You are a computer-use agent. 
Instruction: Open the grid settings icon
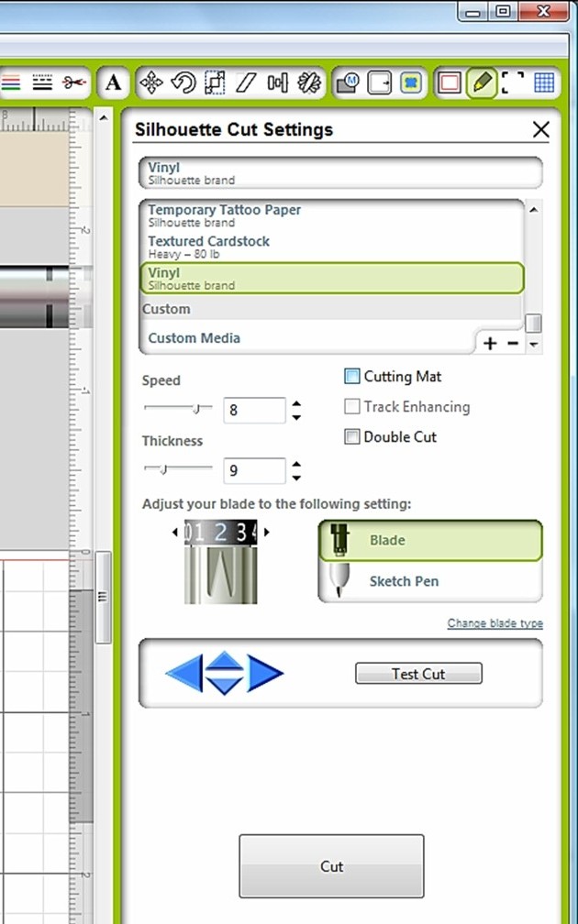(x=544, y=82)
